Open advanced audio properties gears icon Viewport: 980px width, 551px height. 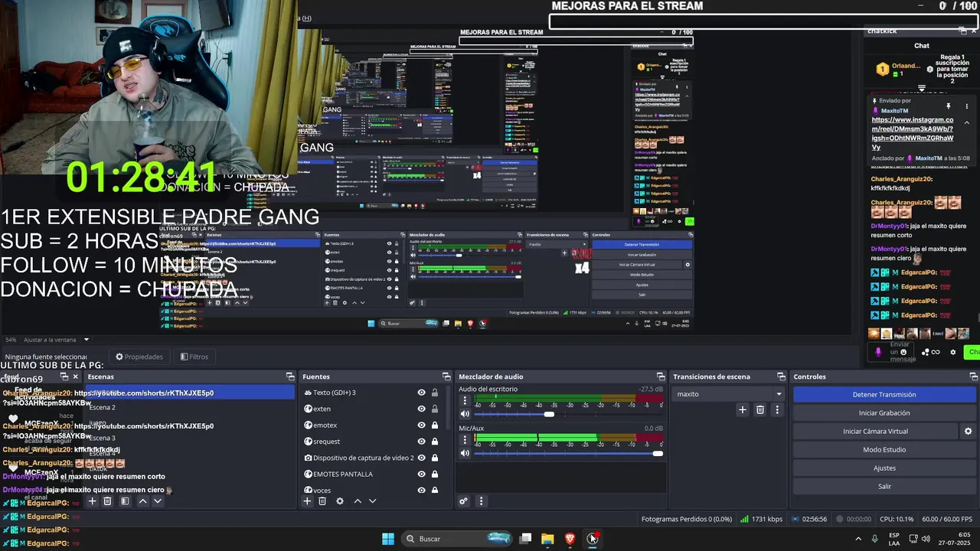(463, 501)
